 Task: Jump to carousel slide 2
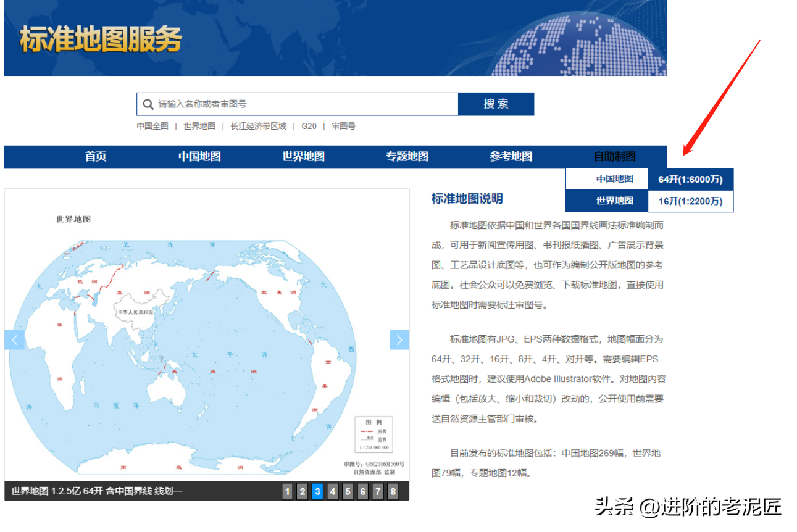coord(303,491)
